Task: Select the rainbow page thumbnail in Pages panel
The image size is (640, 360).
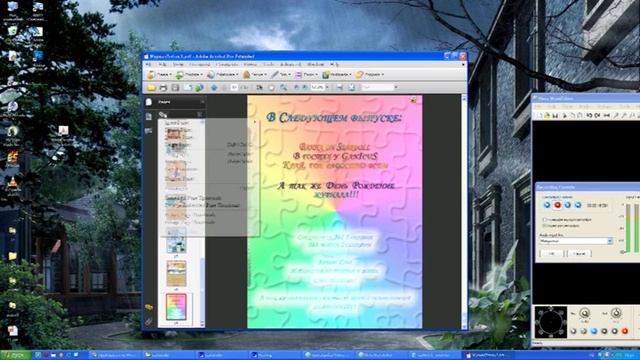Action: click(176, 307)
